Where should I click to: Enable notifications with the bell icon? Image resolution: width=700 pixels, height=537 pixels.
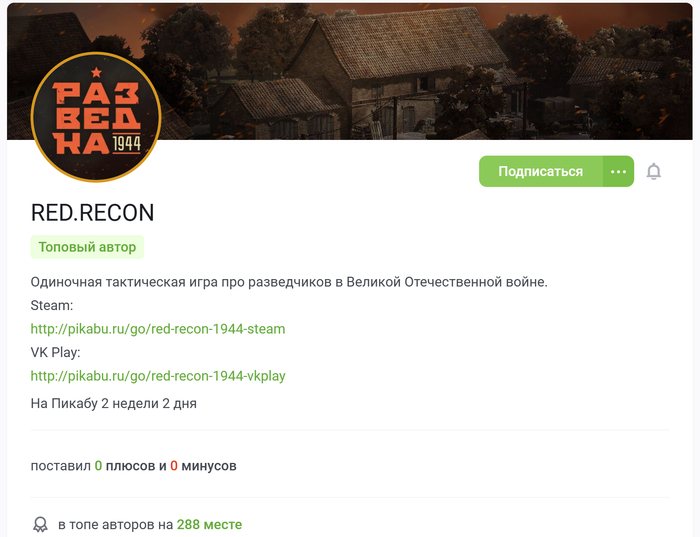[654, 171]
